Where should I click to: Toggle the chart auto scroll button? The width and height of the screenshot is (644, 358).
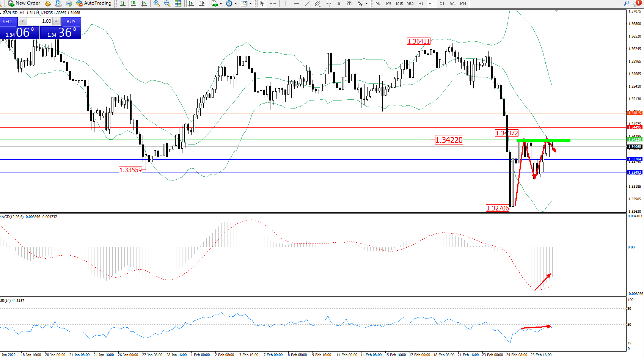click(x=191, y=3)
